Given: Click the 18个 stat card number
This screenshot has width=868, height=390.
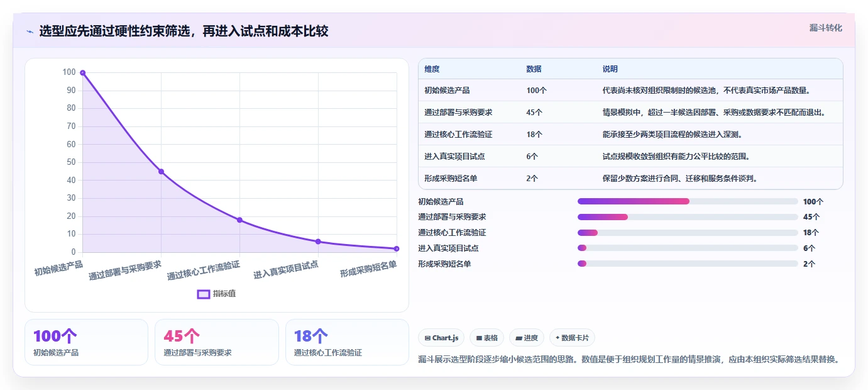Looking at the screenshot, I should coord(311,337).
